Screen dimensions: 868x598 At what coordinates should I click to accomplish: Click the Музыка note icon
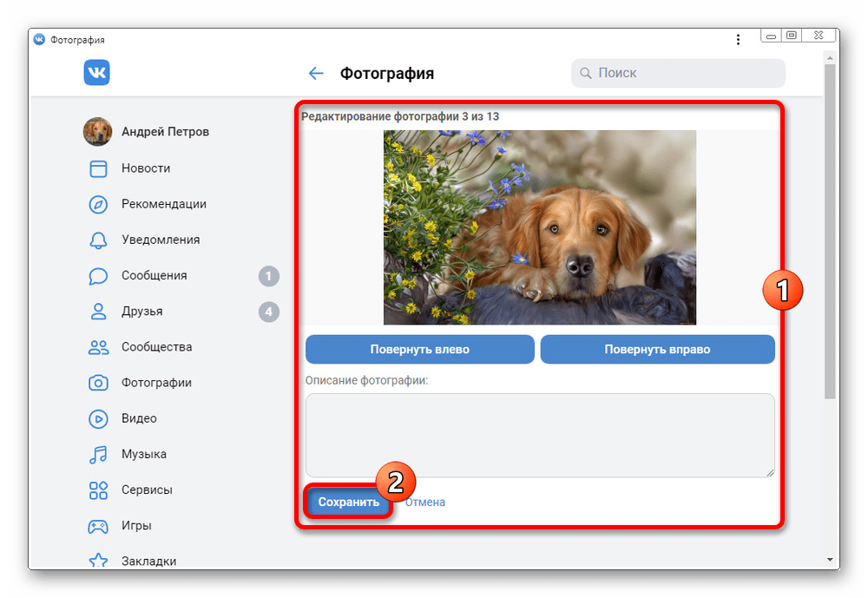point(98,455)
